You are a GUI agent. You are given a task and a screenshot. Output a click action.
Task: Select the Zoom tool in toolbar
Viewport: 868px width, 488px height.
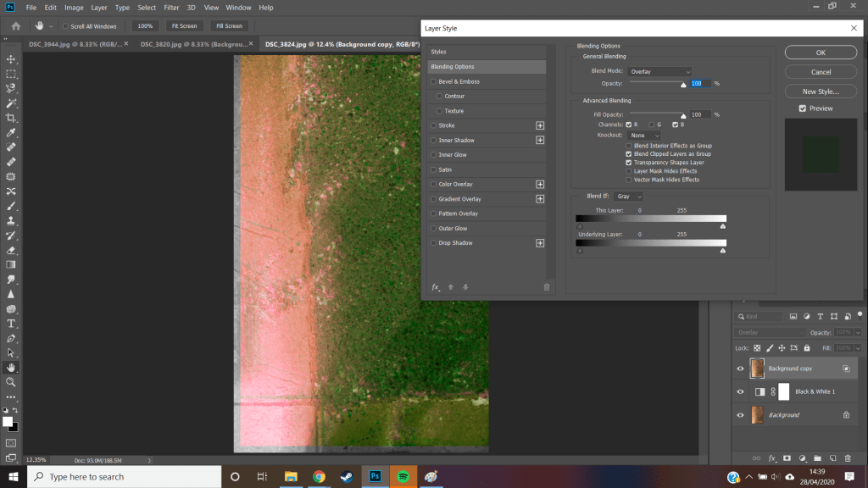tap(11, 382)
